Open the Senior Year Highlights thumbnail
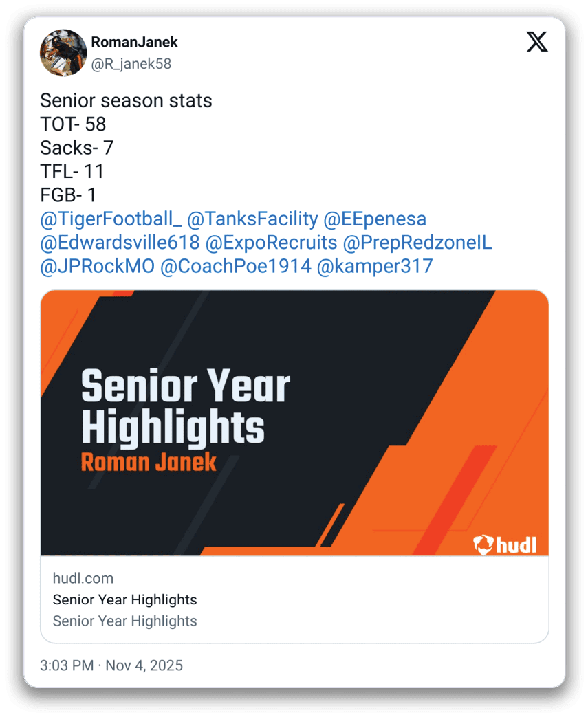This screenshot has height=717, width=588. (294, 422)
